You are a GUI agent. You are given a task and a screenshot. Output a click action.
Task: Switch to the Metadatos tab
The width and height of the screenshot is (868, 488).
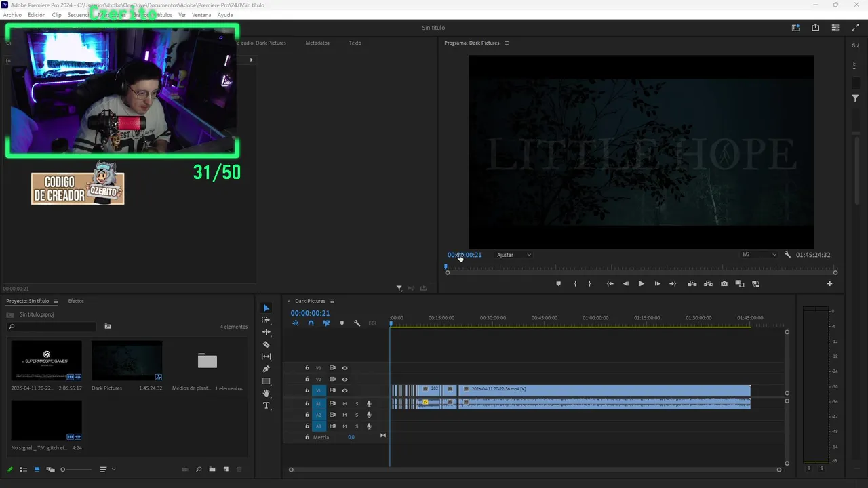coord(317,43)
